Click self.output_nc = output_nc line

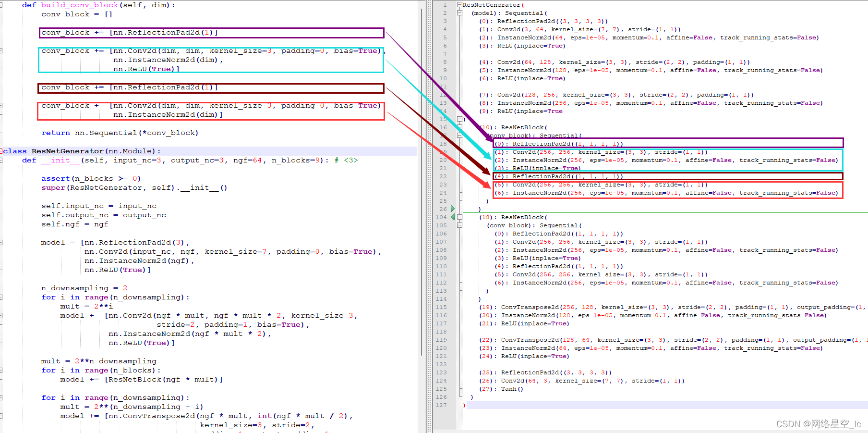tap(104, 215)
